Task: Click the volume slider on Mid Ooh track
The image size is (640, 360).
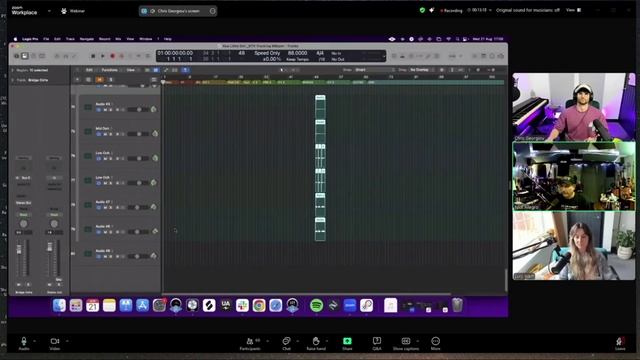Action: [138, 134]
